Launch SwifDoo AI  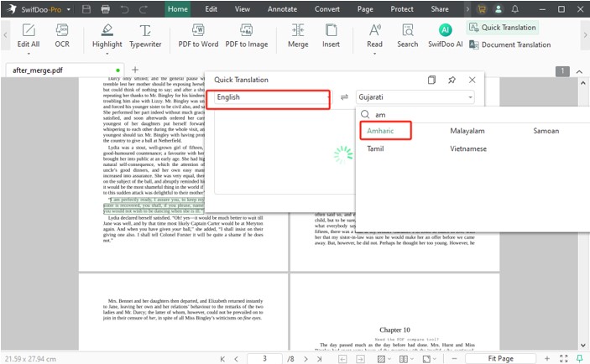pyautogui.click(x=445, y=36)
